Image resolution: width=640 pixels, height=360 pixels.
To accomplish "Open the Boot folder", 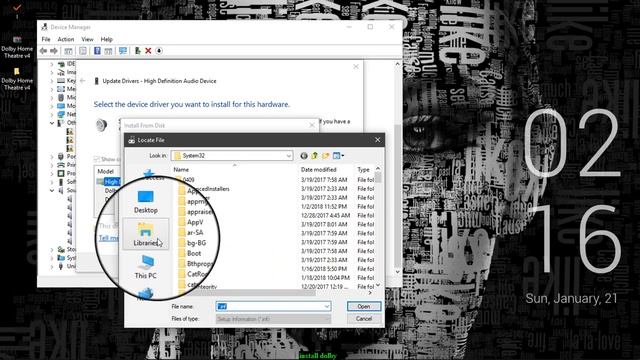I will [190, 253].
